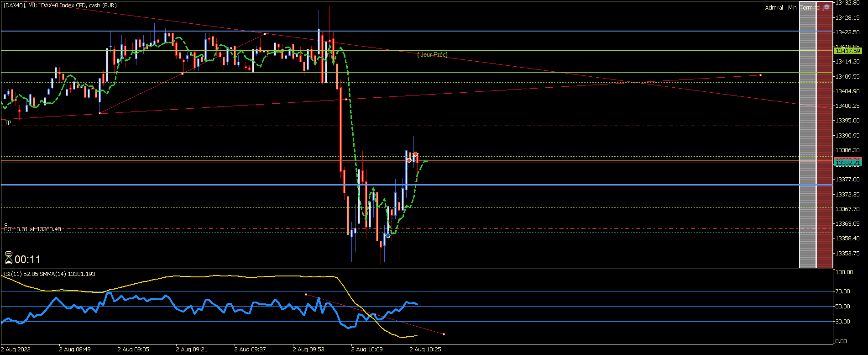Select the blue buy arrow trade marker
The width and height of the screenshot is (868, 355).
[x=388, y=235]
